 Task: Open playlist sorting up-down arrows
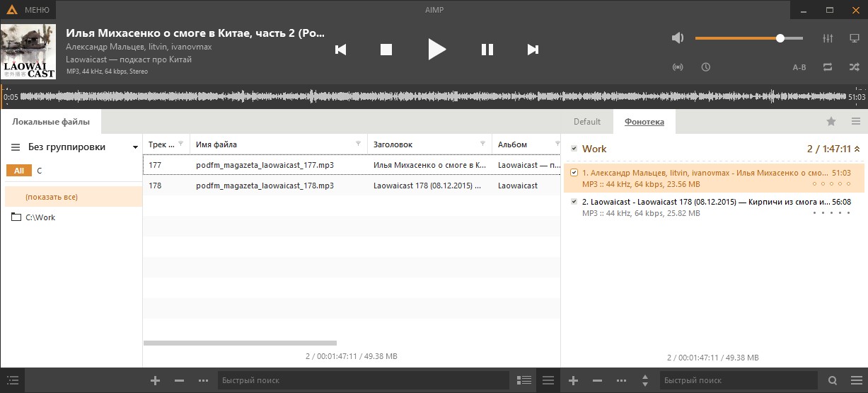(x=644, y=380)
